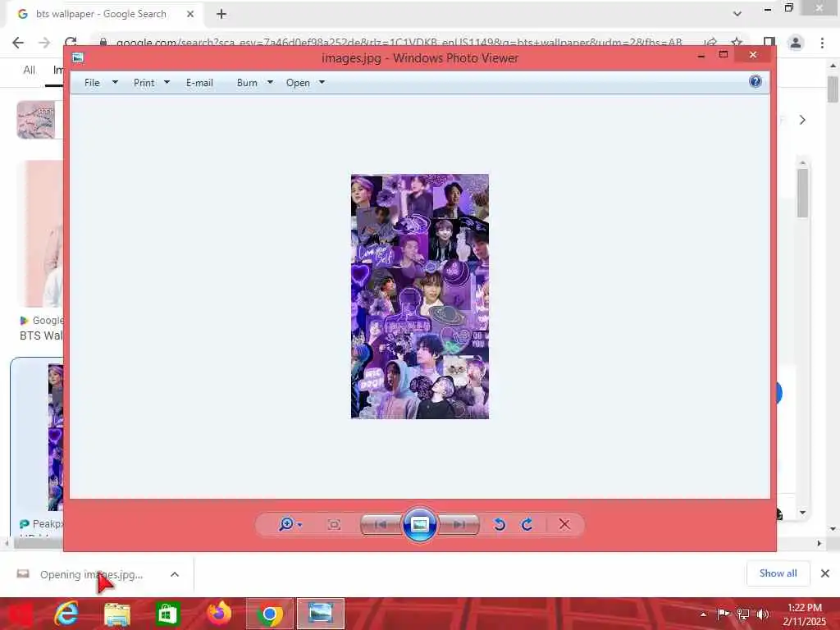840x630 pixels.
Task: Select E-mail in Photo Viewer toolbar
Action: [199, 83]
